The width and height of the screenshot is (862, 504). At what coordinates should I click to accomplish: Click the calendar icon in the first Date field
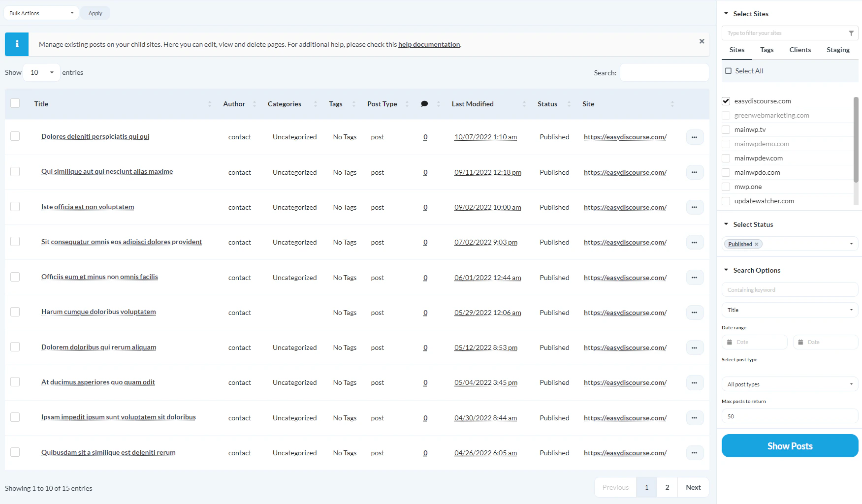730,342
